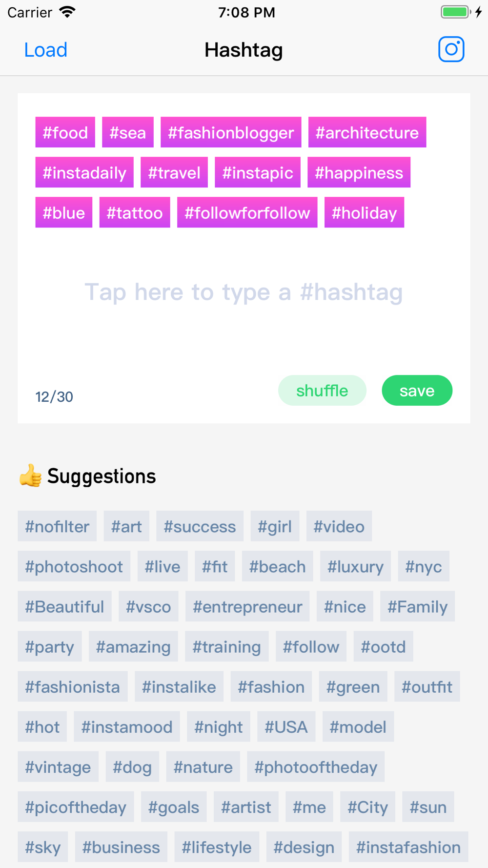488x868 pixels.
Task: Remove the #travel selected tag
Action: point(174,172)
